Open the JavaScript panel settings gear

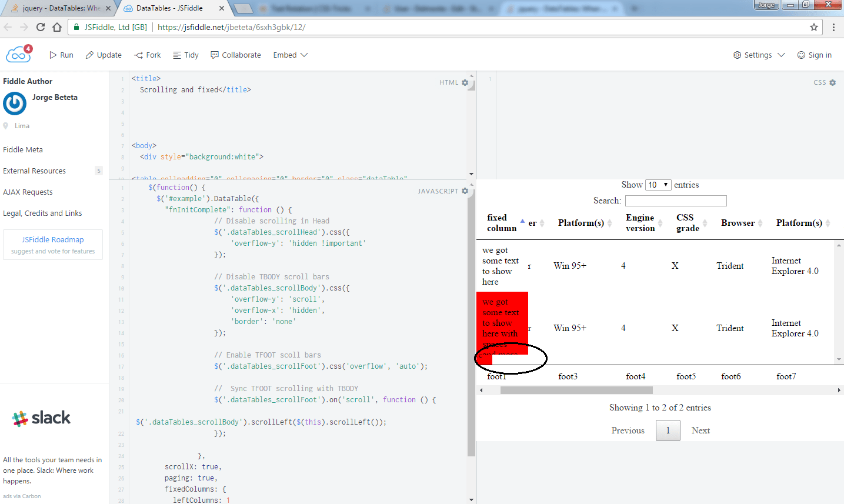tap(465, 191)
